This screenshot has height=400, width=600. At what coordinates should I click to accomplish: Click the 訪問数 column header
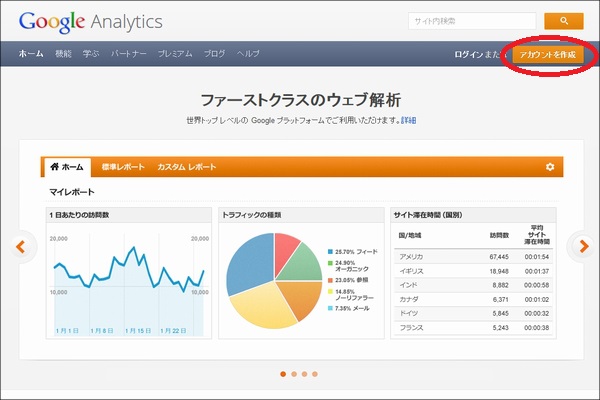(x=499, y=235)
